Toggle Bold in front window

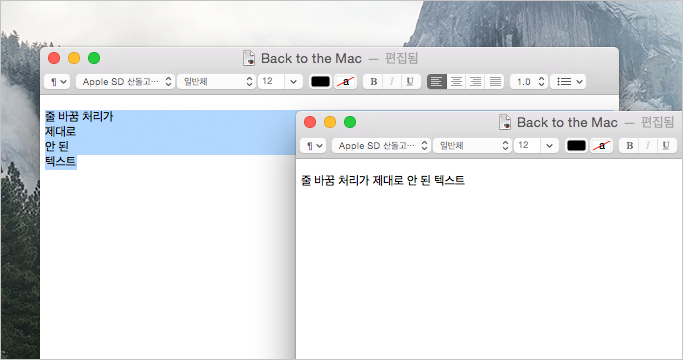[x=629, y=146]
